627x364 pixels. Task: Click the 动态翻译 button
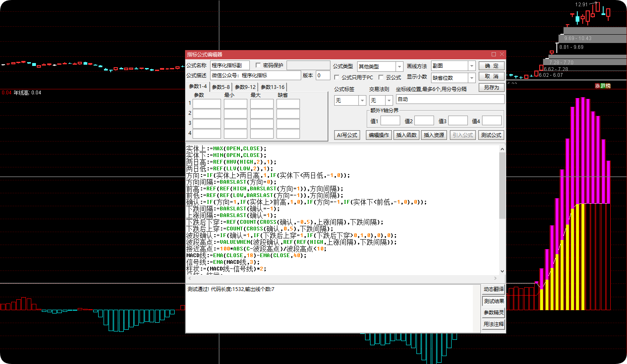493,289
